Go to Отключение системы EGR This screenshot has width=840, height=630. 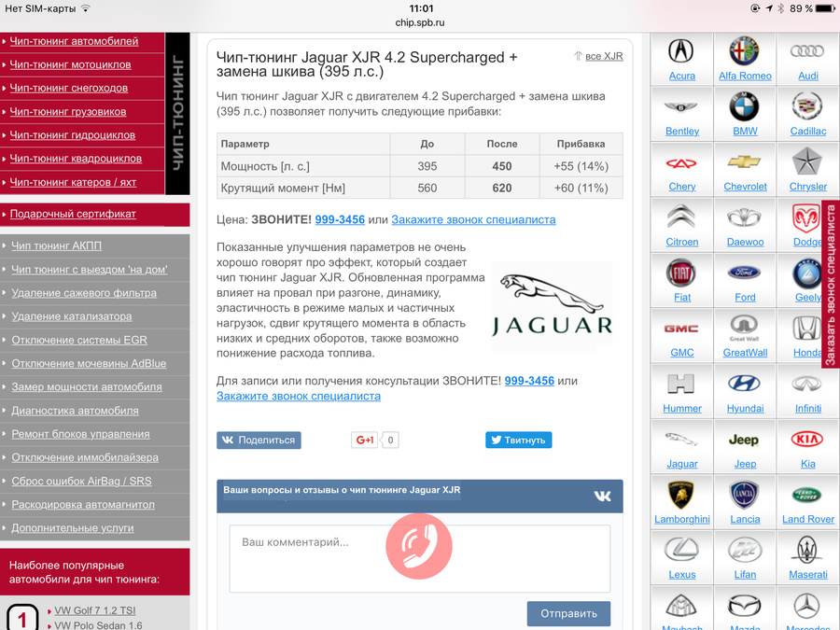point(79,340)
